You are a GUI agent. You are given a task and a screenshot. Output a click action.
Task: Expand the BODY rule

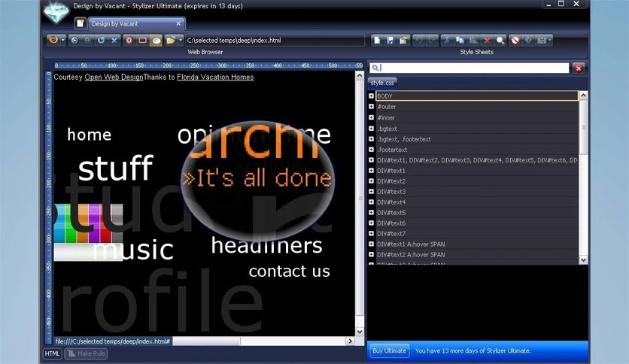click(372, 96)
